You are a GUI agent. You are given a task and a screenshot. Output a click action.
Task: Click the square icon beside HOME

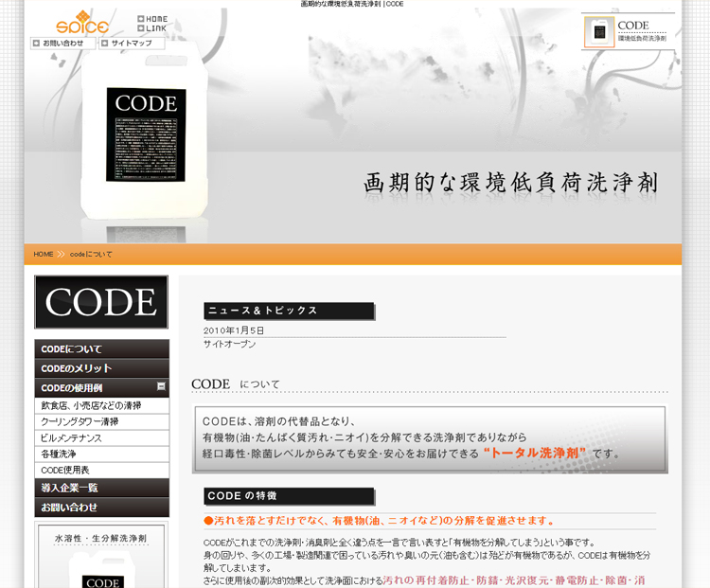[x=141, y=19]
